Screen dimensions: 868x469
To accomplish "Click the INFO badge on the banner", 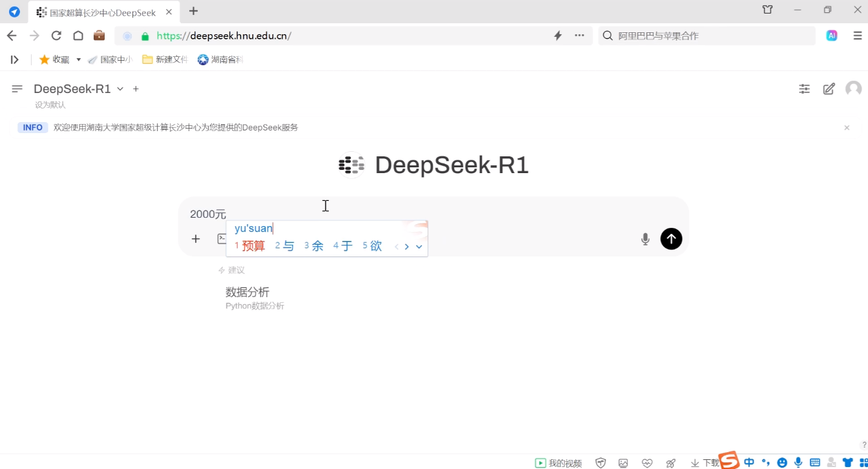I will 32,127.
